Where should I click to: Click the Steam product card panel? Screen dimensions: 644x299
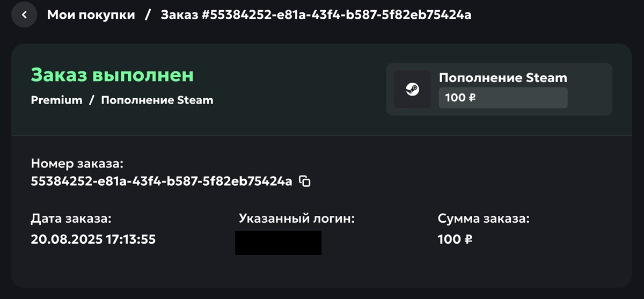click(x=499, y=89)
